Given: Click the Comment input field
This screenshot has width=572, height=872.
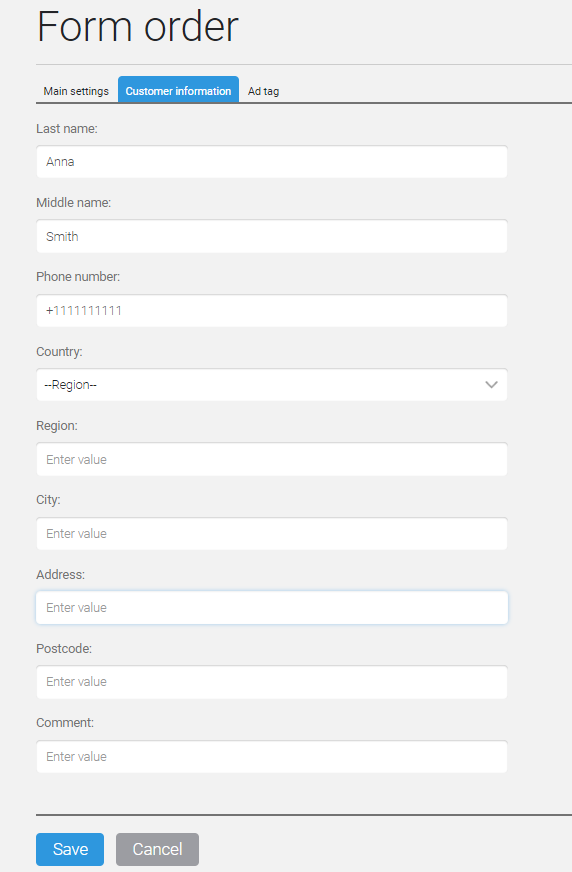Looking at the screenshot, I should [272, 756].
